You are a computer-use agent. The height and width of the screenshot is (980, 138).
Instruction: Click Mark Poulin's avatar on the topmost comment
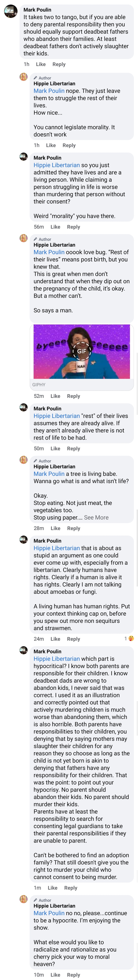[x=11, y=11]
